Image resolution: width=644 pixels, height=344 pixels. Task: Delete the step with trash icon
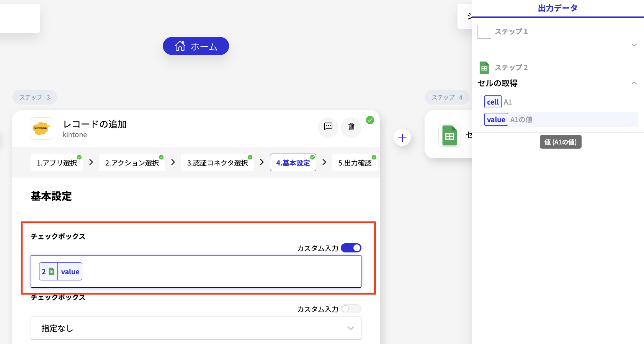pyautogui.click(x=351, y=127)
